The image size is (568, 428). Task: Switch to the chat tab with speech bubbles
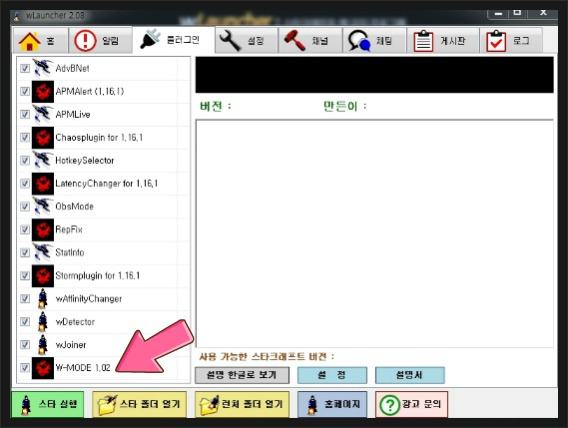tap(374, 41)
